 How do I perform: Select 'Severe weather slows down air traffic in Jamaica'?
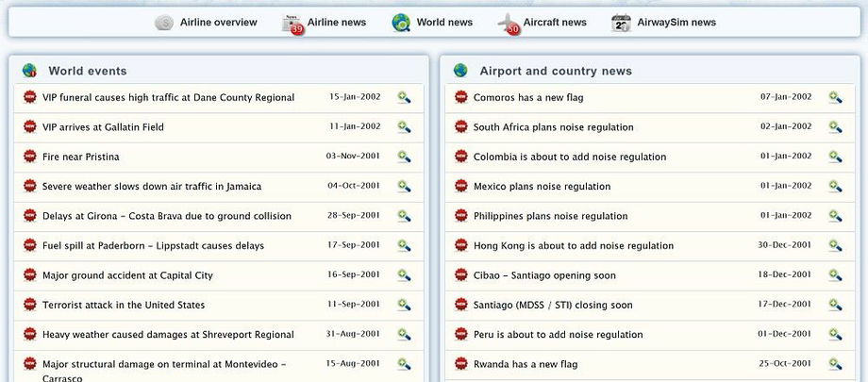point(152,186)
